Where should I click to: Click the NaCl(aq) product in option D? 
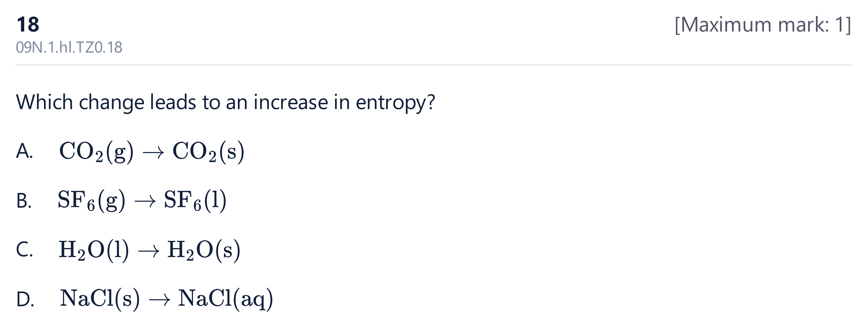click(225, 299)
